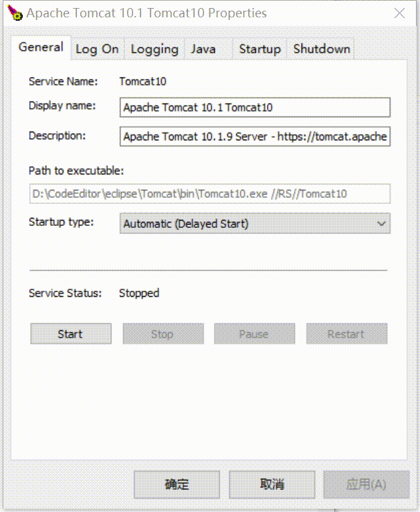Click the disabled Restart button
Viewport: 420px width, 512px height.
click(x=346, y=334)
